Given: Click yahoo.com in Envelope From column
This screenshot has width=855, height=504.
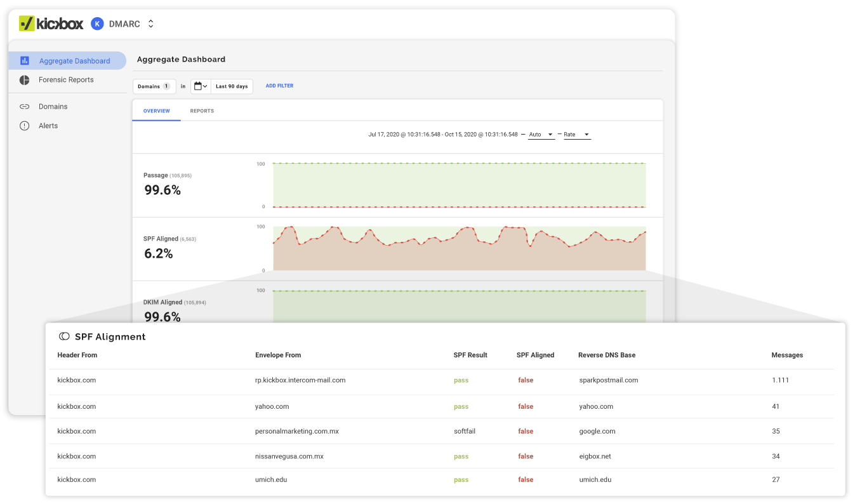Looking at the screenshot, I should coord(272,406).
